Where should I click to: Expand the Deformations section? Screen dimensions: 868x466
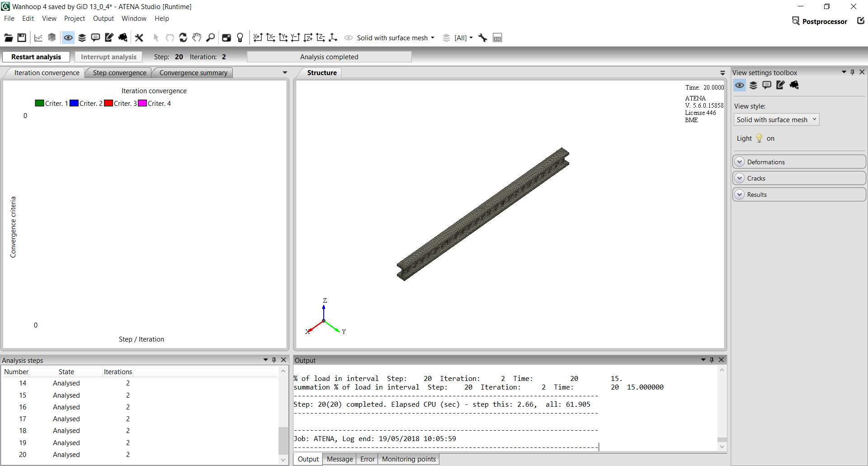[740, 162]
